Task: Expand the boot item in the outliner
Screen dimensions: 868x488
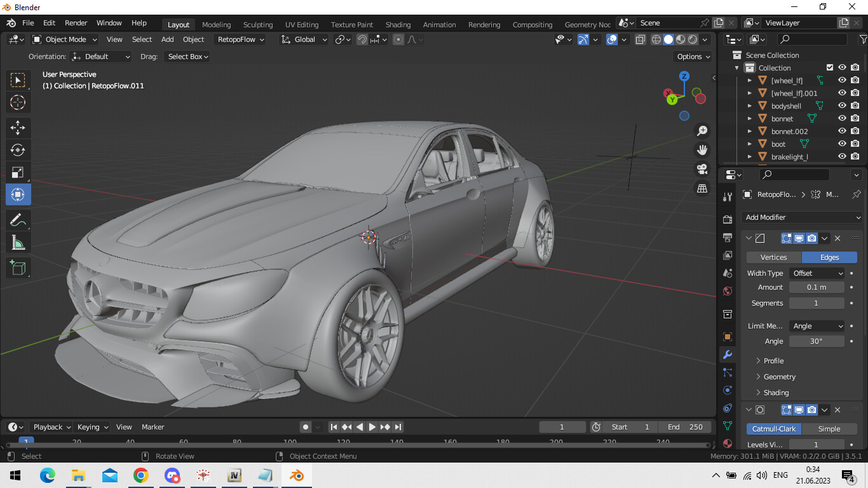Action: (x=749, y=144)
